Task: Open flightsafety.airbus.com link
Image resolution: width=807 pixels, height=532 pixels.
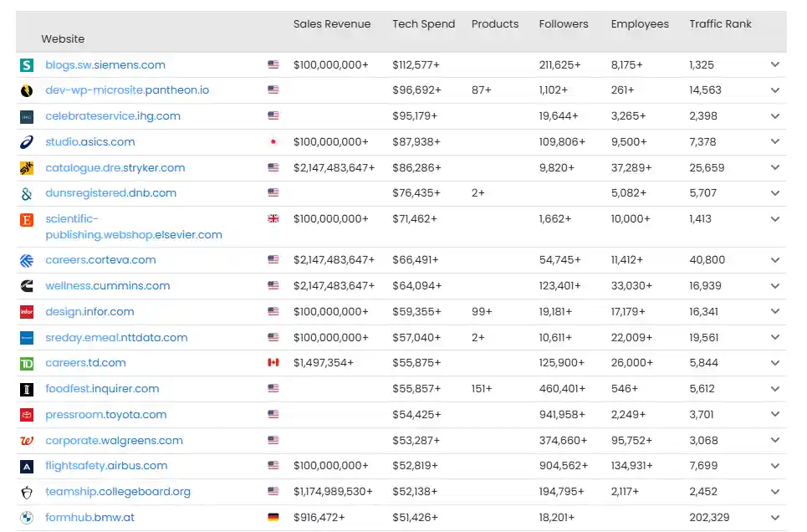Action: (106, 466)
